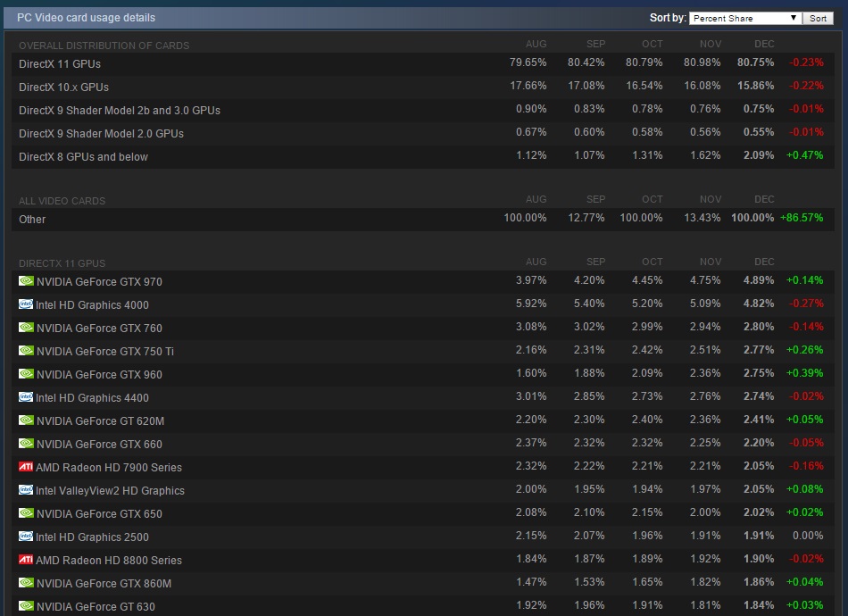Viewport: 848px width, 616px height.
Task: Click ATI logo beside Radeon HD 8800 Series
Action: (x=25, y=559)
